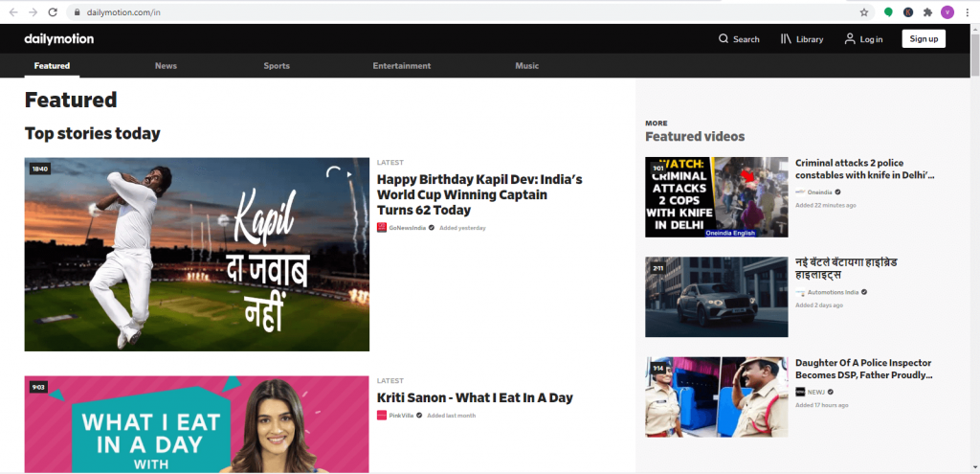The image size is (980, 474).
Task: Open the puzzle-piece extensions menu
Action: (x=927, y=11)
